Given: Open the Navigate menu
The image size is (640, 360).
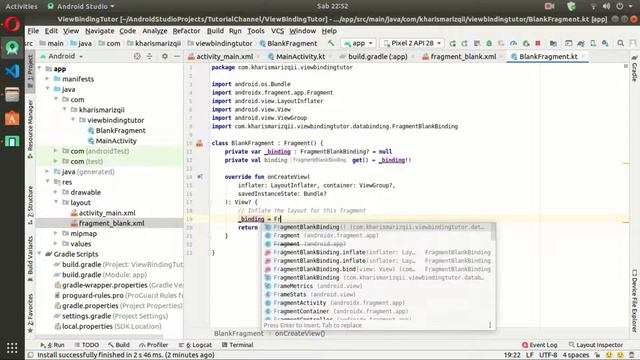Looking at the screenshot, I should tap(100, 31).
